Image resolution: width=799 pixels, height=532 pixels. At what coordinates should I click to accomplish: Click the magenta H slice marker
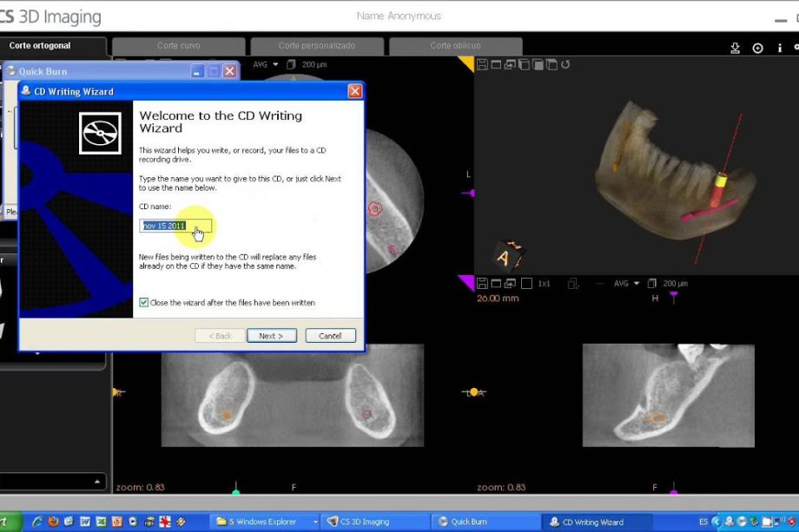[x=674, y=297]
